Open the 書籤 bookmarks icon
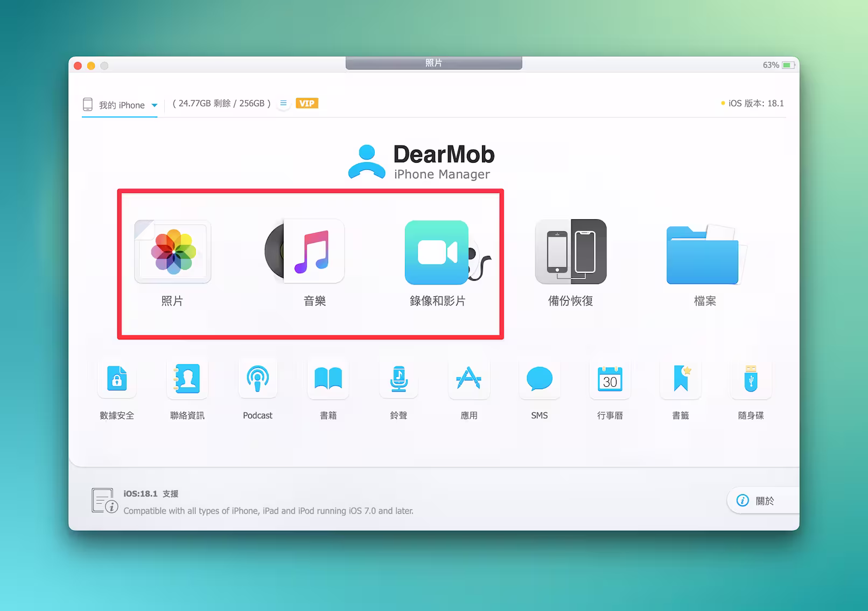Screen dimensions: 868x611 [x=681, y=379]
